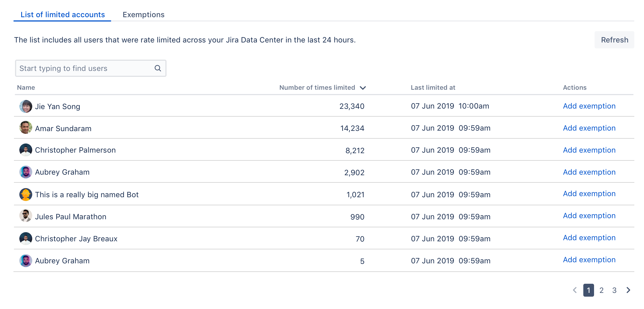Click Jules Paul Marathon's avatar
Viewport: 644px width, 309px height.
(26, 215)
